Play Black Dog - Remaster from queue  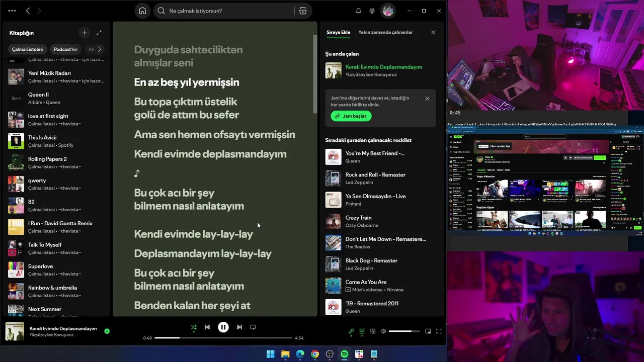[380, 264]
